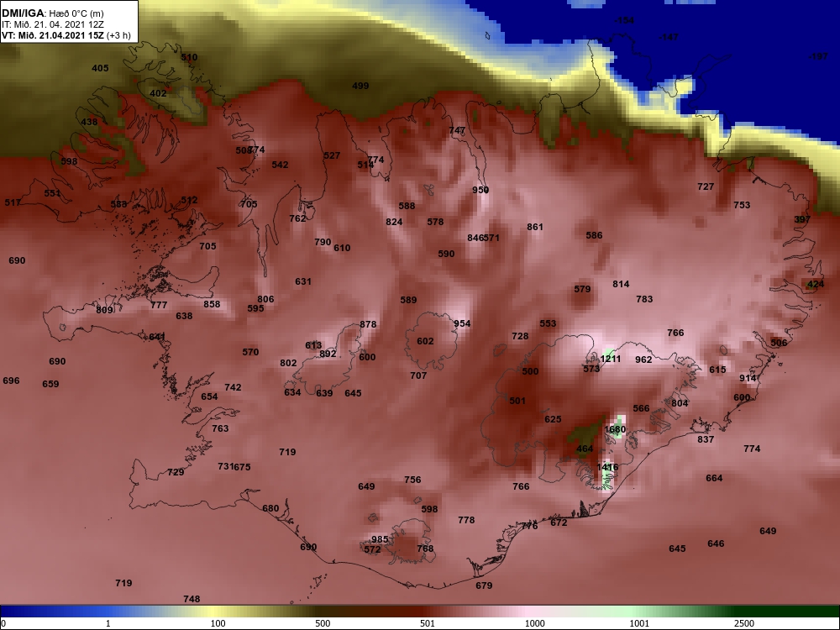
Task: Select the 950 value on the map
Action: click(x=480, y=190)
